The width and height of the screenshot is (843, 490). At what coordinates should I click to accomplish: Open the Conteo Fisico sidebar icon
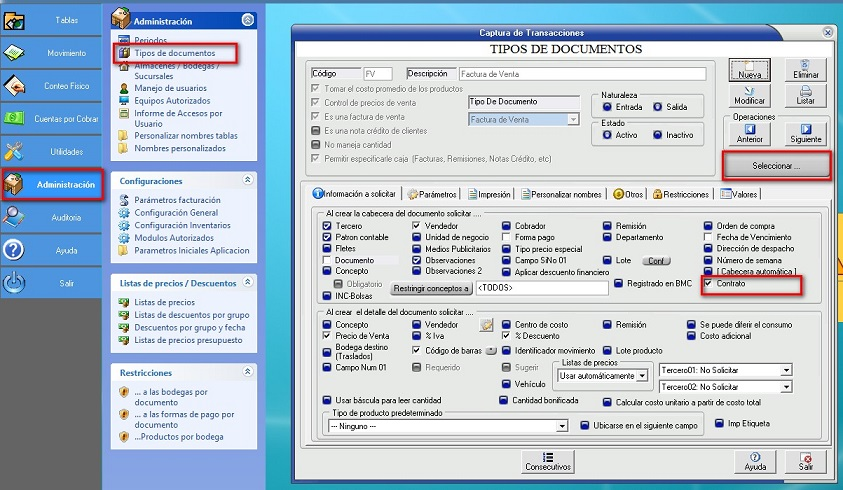pyautogui.click(x=16, y=86)
